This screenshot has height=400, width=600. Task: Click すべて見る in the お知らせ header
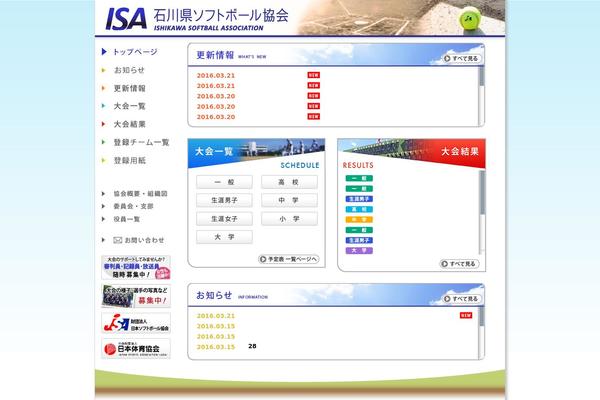pyautogui.click(x=461, y=299)
